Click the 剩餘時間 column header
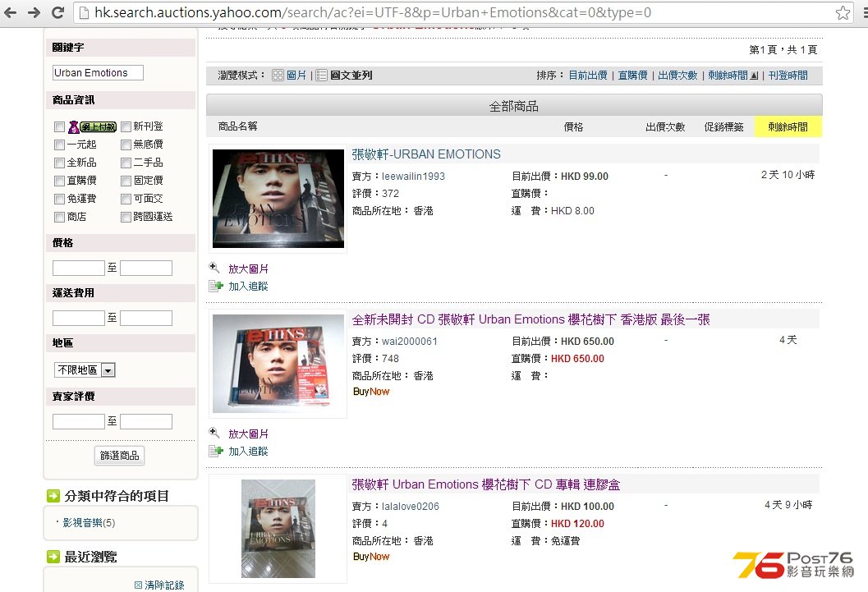 [x=788, y=126]
